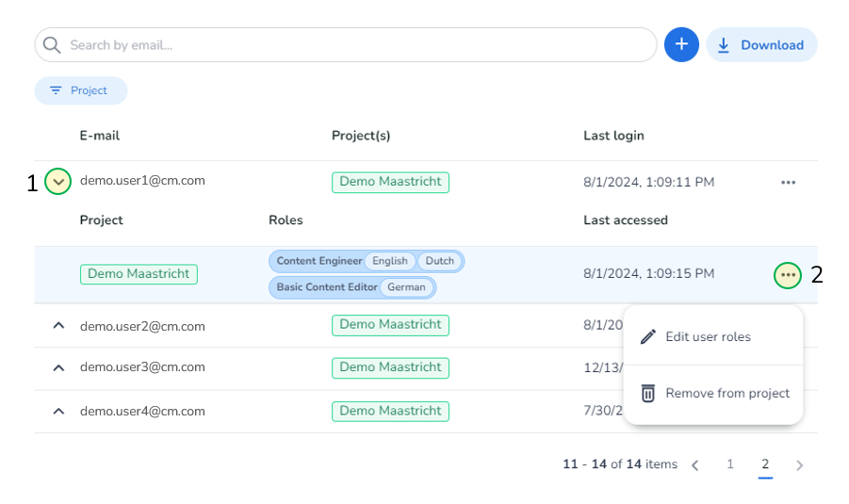Open three-dot menu for demo.user1 row

tap(788, 182)
